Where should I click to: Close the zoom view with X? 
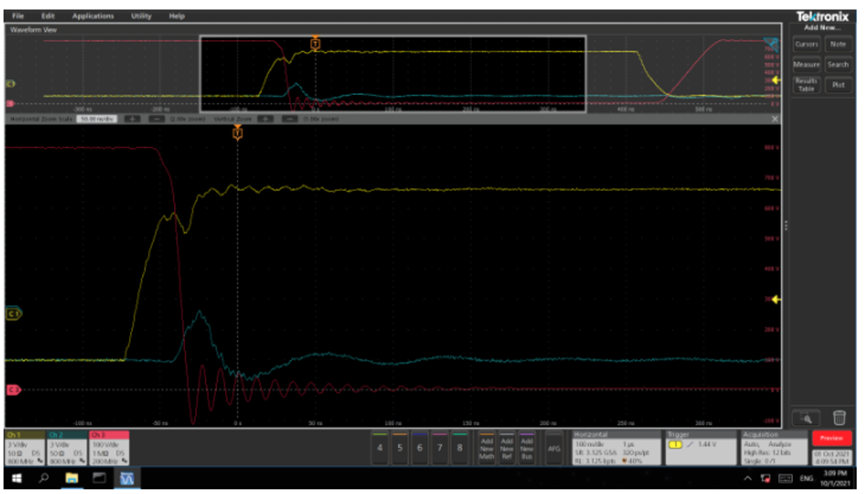775,118
